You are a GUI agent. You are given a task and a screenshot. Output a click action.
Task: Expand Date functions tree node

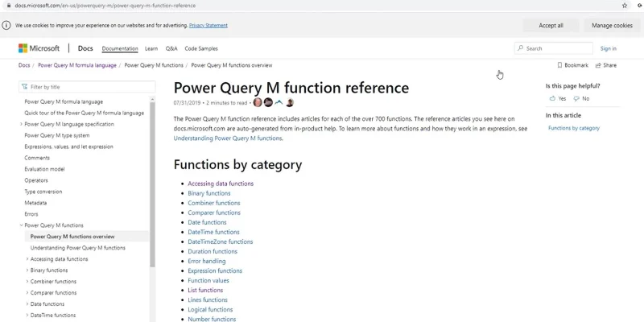[27, 304]
